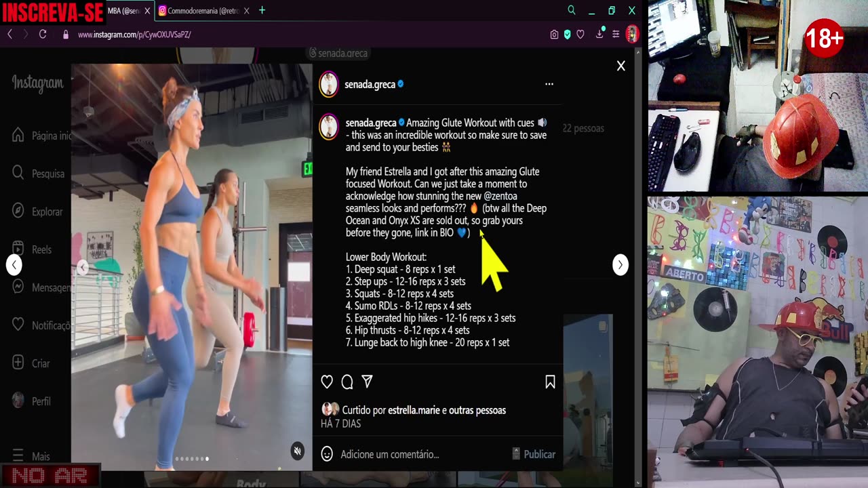This screenshot has height=488, width=868.
Task: Open the three-dots post options menu
Action: point(549,84)
